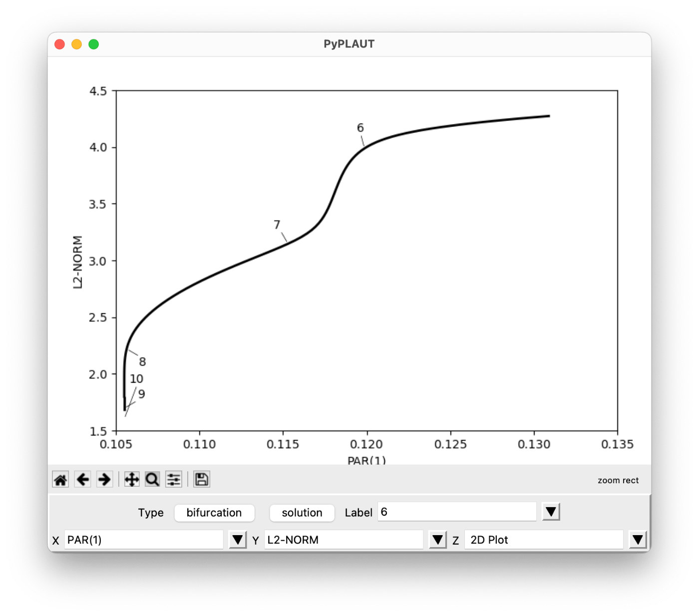The width and height of the screenshot is (699, 616).
Task: Click the X field showing PAR(1)
Action: [x=144, y=540]
